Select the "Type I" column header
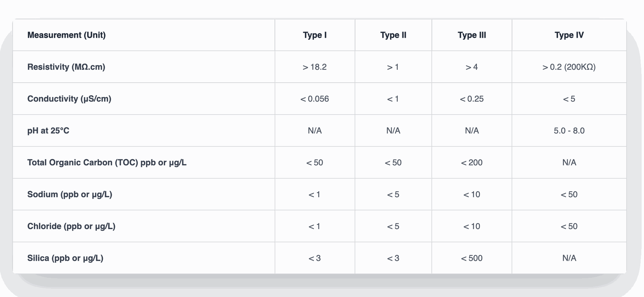644x297 pixels. 315,35
